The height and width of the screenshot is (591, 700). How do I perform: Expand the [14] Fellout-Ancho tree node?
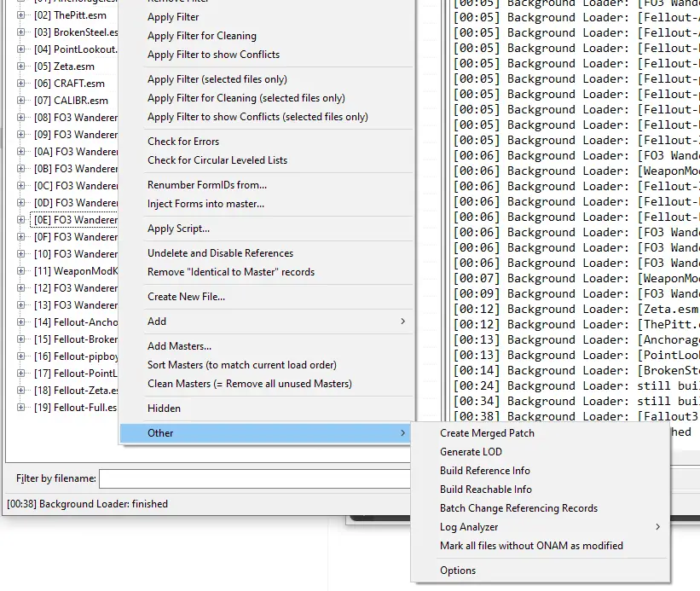click(x=20, y=322)
